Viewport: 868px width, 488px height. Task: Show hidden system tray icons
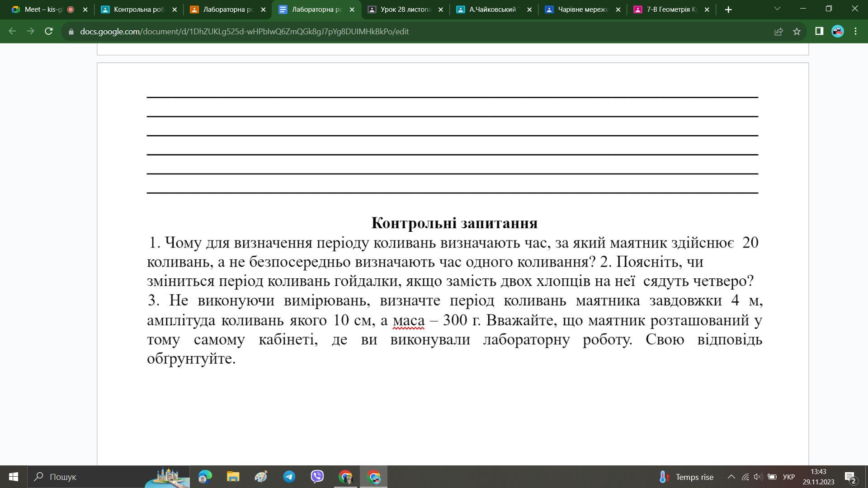[731, 477]
